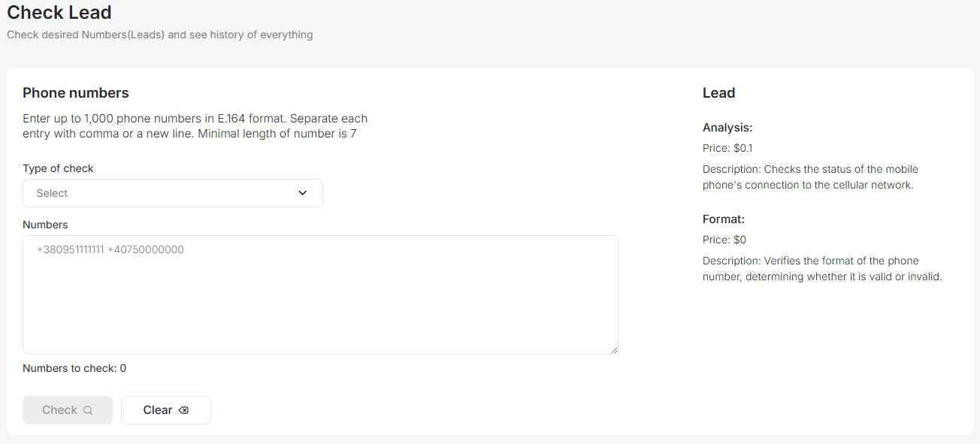Screen dimensions: 980x444
Task: Click the "Format:" heading
Action: pyautogui.click(x=724, y=219)
